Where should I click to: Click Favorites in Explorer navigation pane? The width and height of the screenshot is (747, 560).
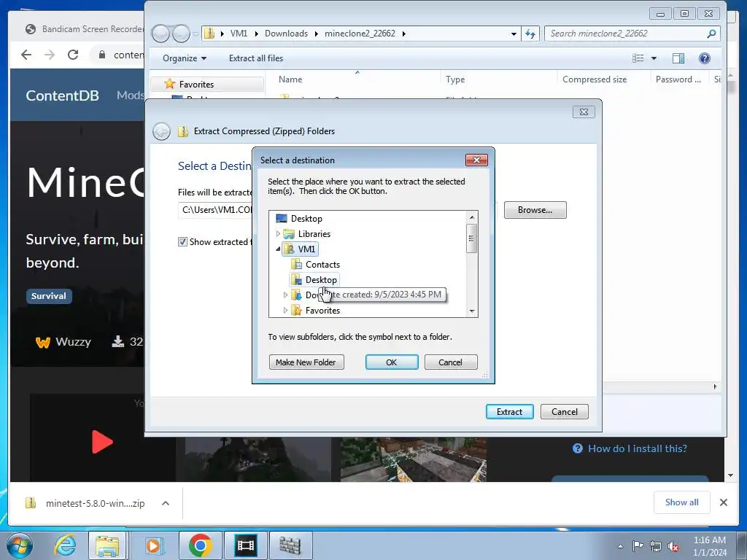[x=196, y=85]
